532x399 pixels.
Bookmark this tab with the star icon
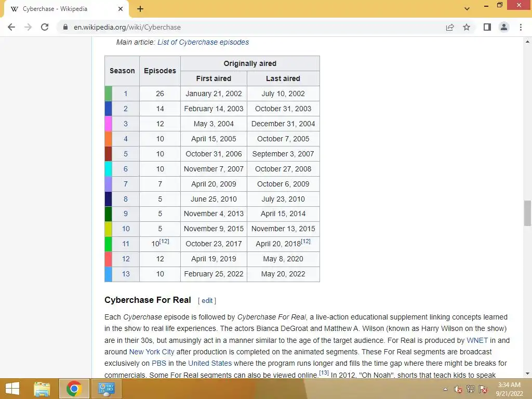click(x=467, y=27)
